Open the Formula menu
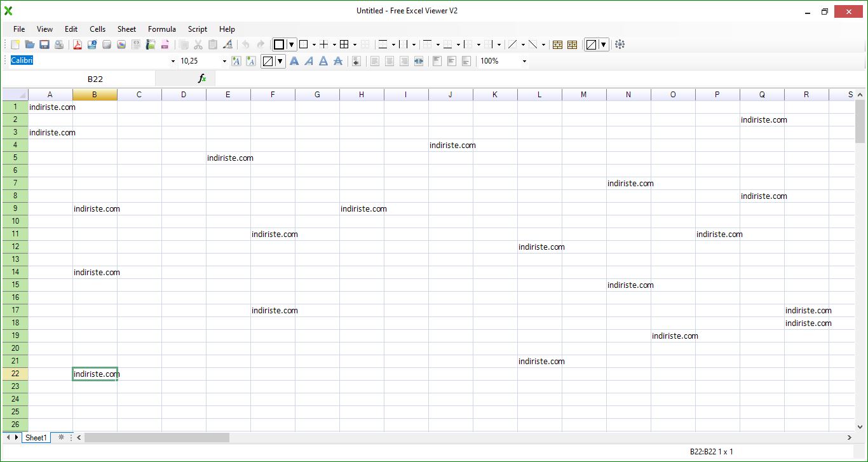 [x=162, y=29]
